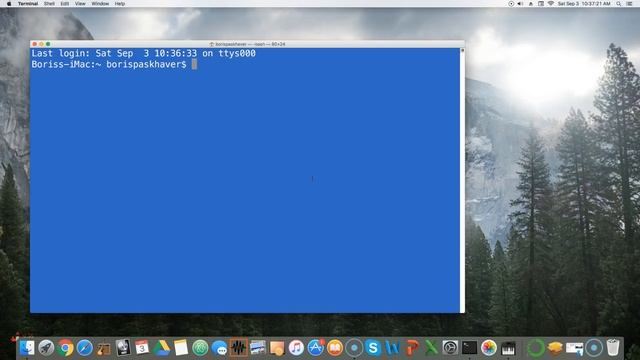Click the Terminal window title bar text
Image resolution: width=640 pixels, height=360 pixels.
click(x=250, y=44)
